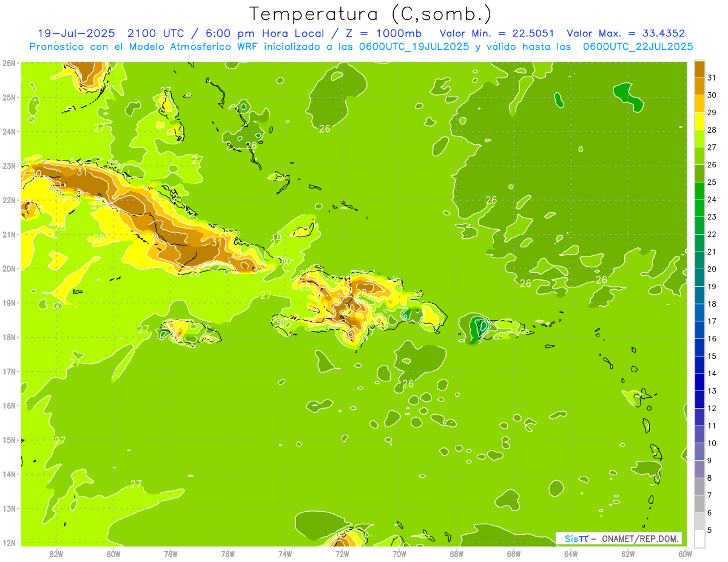The image size is (728, 562).
Task: Click the 'Temperatura (C,somb.)' map title
Action: (371, 14)
